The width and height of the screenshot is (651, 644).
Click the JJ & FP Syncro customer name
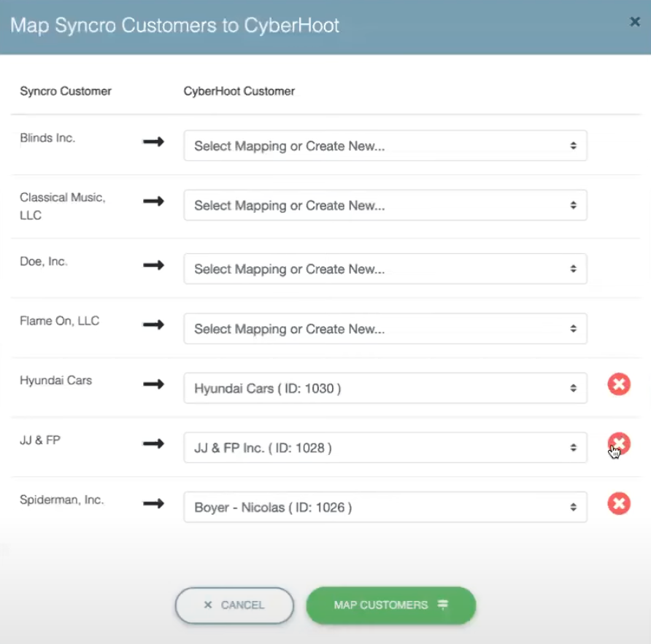point(40,440)
